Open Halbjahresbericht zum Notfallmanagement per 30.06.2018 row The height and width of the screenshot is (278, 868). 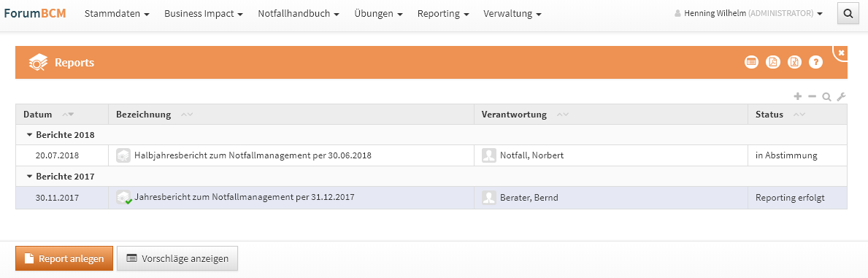click(431, 155)
